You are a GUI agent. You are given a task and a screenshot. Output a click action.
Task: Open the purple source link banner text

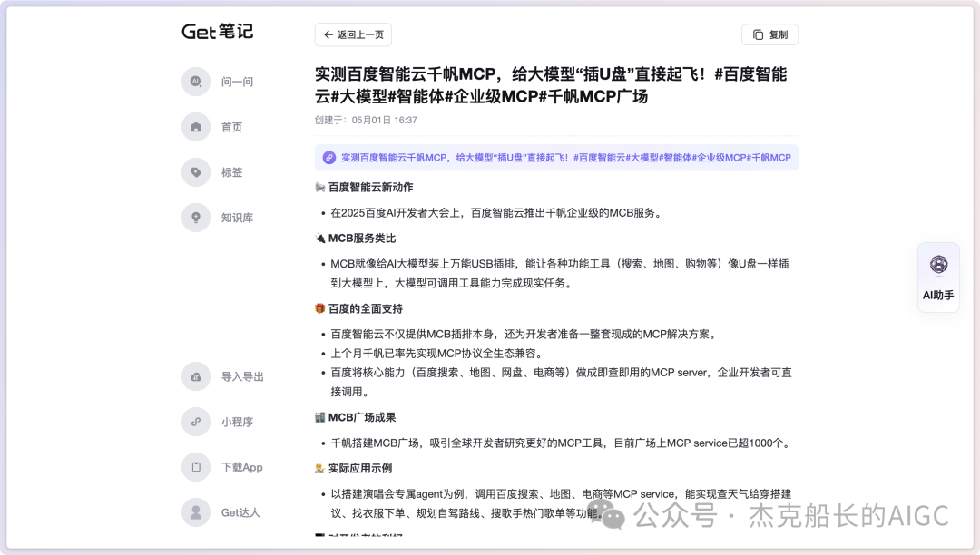click(565, 158)
